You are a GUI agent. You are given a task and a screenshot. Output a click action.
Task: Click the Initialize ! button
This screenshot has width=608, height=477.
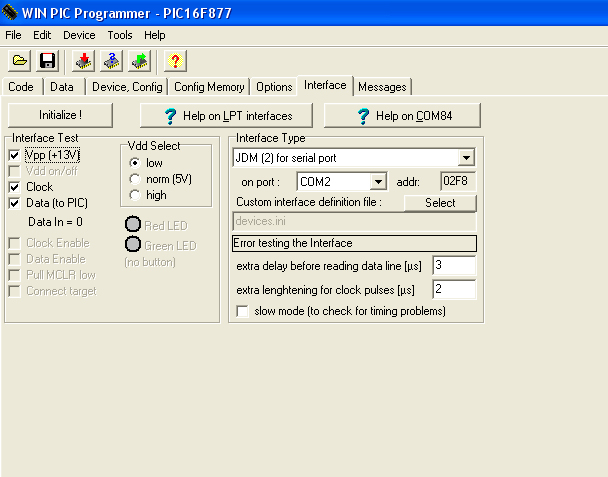[60, 115]
